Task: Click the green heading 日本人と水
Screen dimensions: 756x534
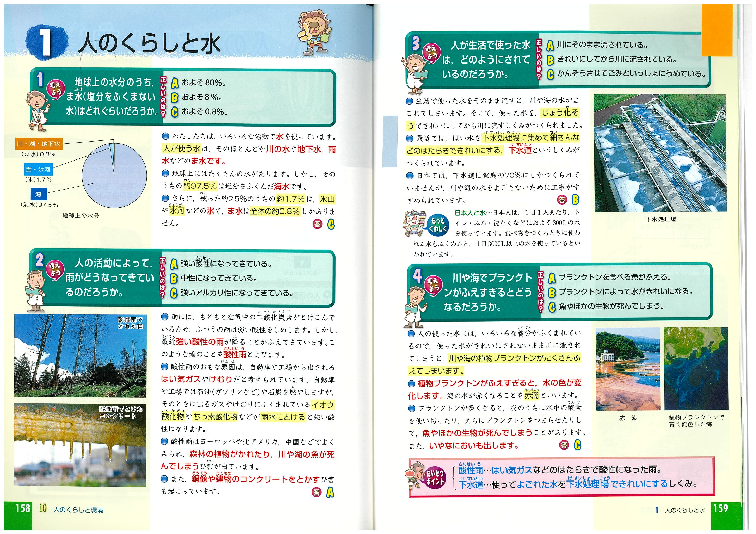Action: pos(470,212)
